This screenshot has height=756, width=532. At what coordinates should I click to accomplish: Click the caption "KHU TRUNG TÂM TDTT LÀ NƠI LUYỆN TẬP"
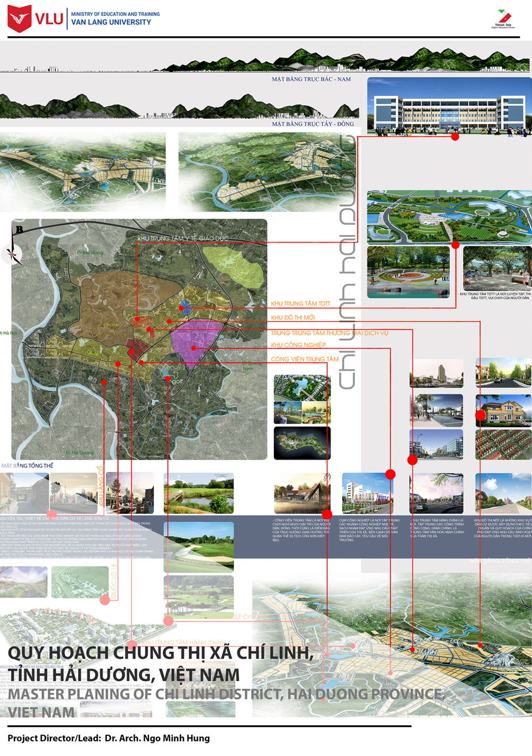495,296
